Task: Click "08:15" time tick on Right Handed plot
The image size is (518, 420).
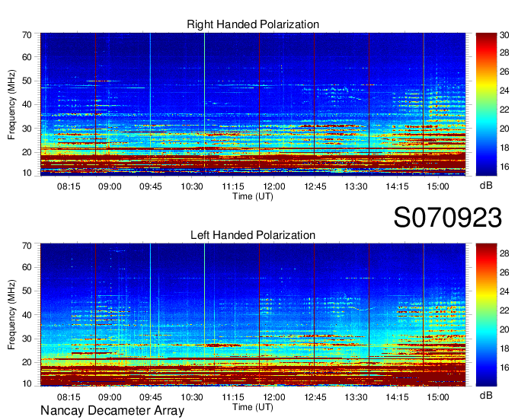Action: pyautogui.click(x=69, y=186)
